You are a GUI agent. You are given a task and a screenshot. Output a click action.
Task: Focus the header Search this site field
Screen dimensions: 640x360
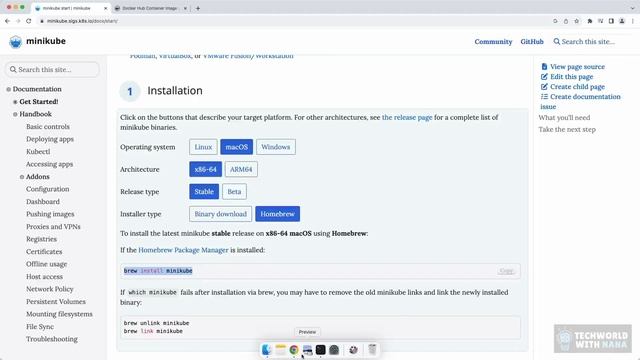pyautogui.click(x=588, y=42)
